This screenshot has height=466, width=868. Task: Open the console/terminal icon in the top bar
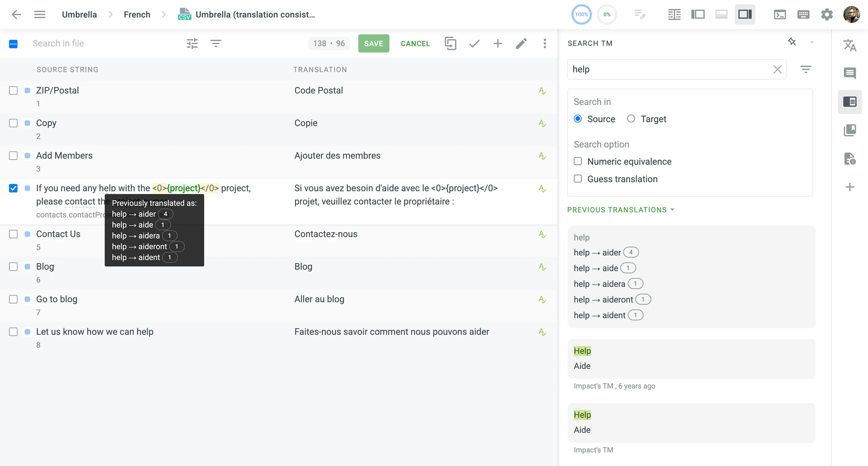780,14
